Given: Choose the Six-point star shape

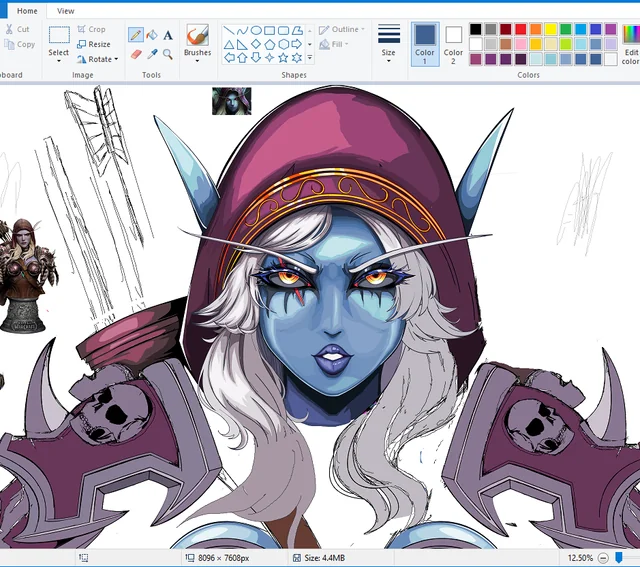Looking at the screenshot, I should coord(297,58).
